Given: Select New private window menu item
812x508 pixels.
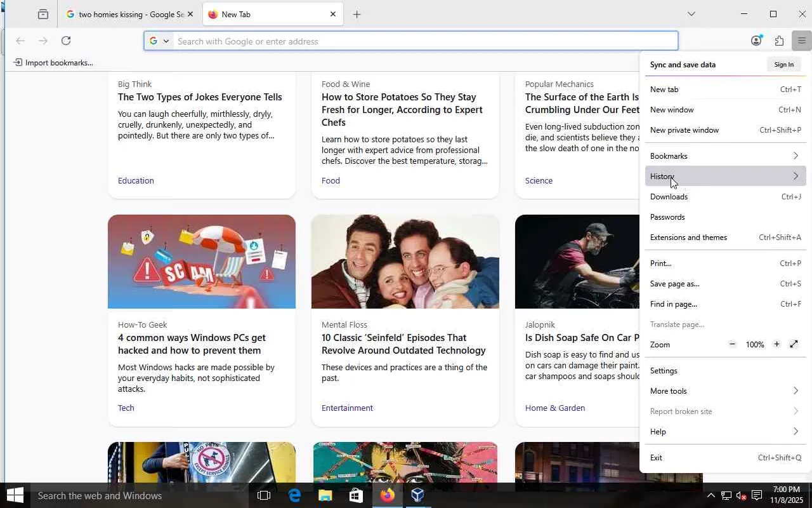Looking at the screenshot, I should 684,130.
